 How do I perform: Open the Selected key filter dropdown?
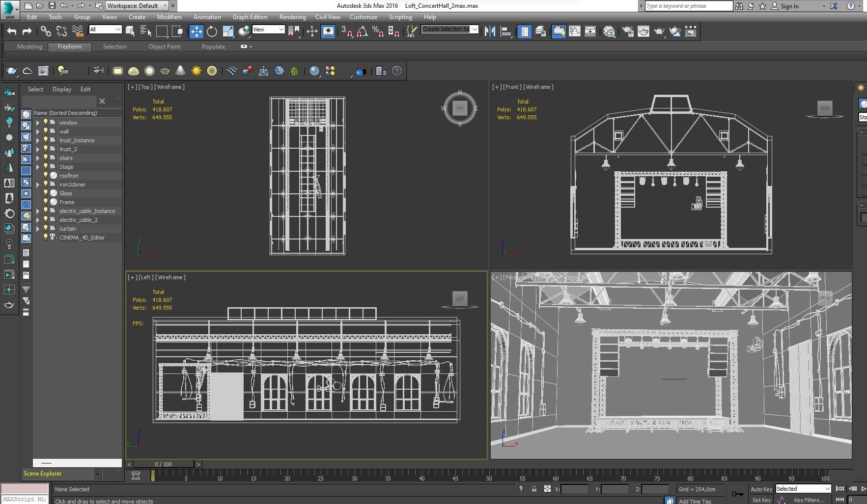tap(803, 489)
